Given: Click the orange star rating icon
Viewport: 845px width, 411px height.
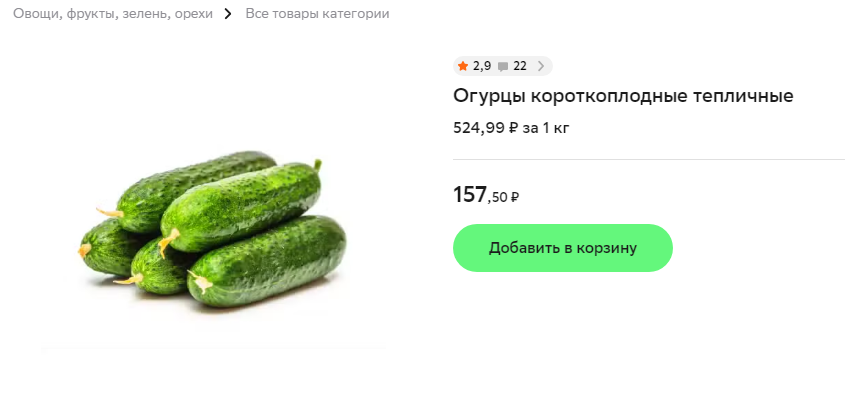Looking at the screenshot, I should pyautogui.click(x=462, y=66).
